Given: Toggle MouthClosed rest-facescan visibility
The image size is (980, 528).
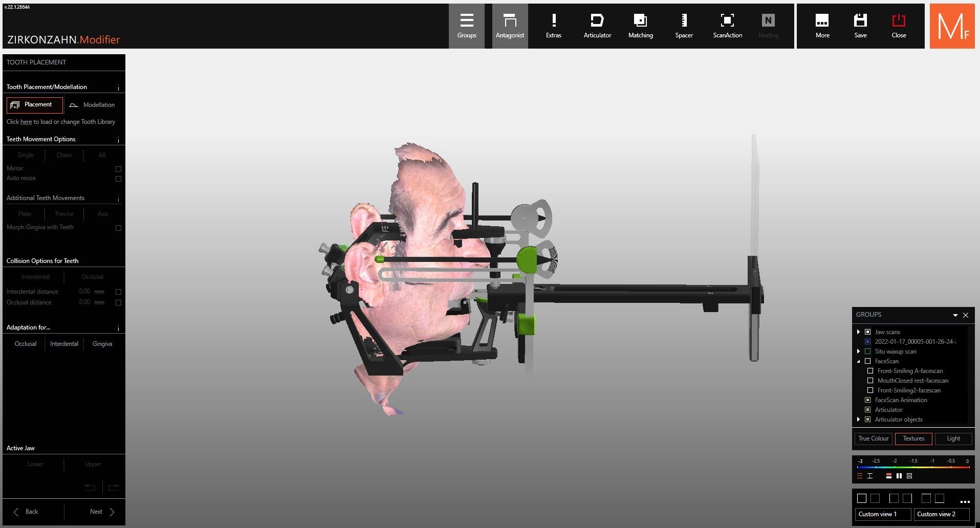Looking at the screenshot, I should (870, 381).
